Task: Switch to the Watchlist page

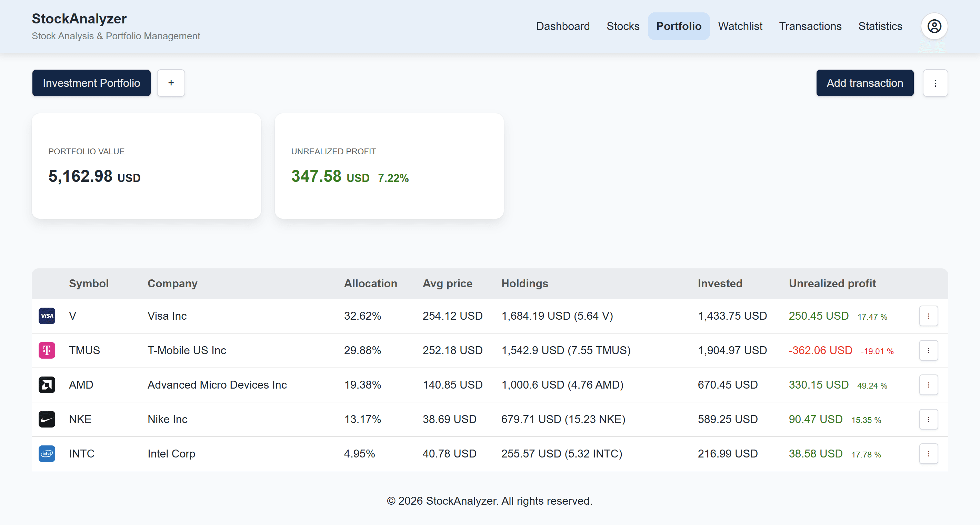Action: tap(740, 26)
